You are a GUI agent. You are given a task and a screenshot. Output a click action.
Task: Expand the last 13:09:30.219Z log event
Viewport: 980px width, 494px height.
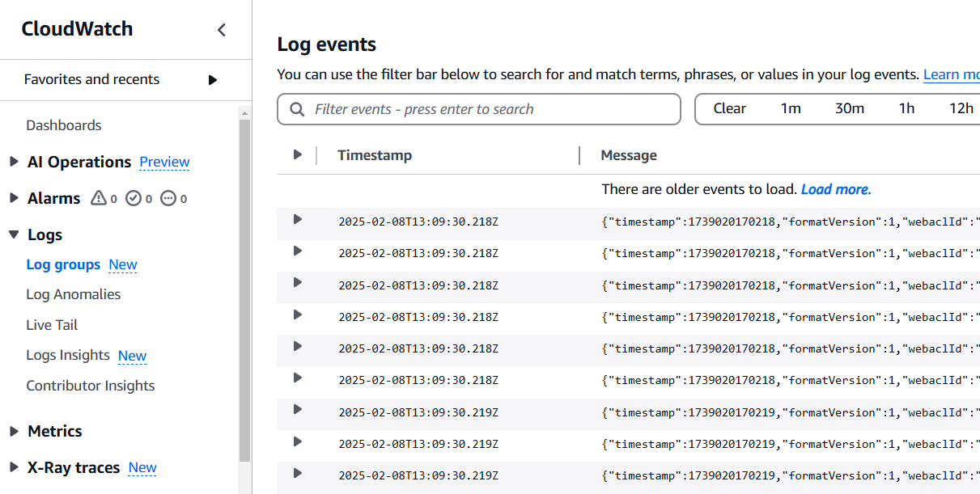point(298,473)
